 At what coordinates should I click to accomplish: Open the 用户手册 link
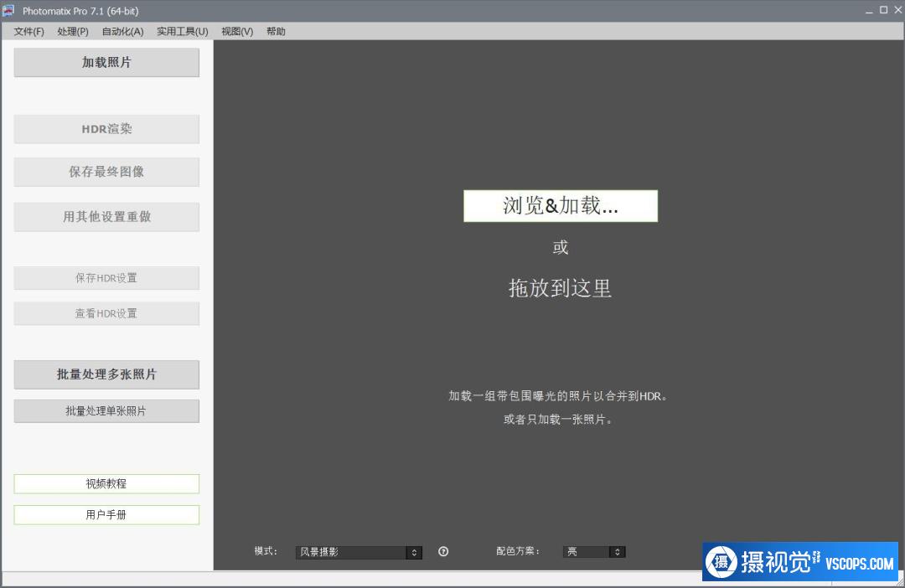click(x=106, y=515)
